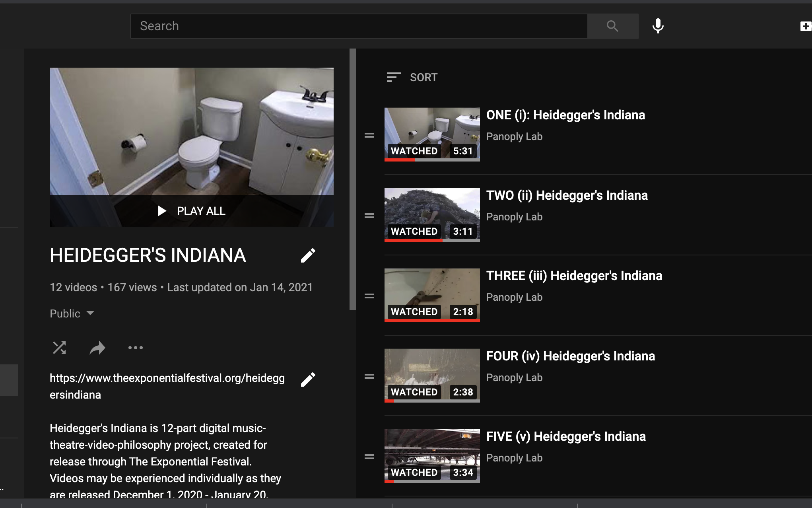Open the three-dot more options menu

[135, 348]
